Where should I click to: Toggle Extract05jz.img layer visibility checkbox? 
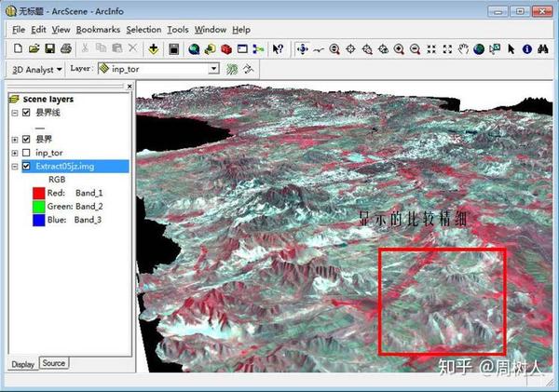pyautogui.click(x=26, y=167)
